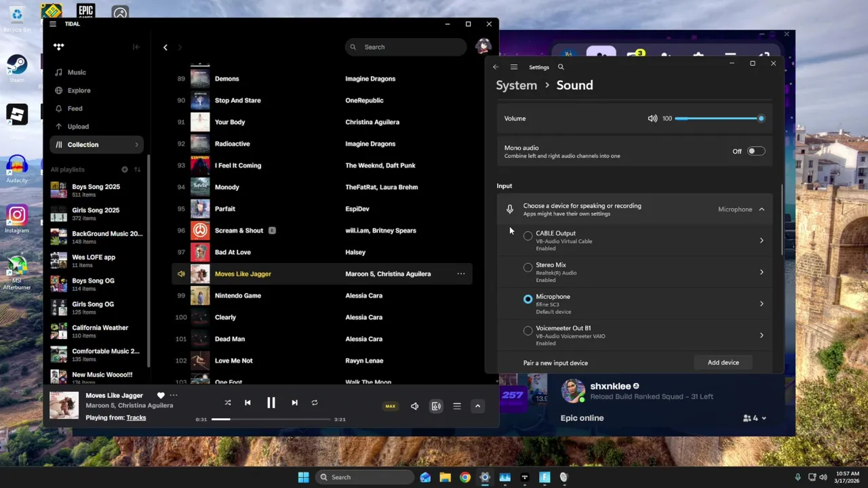This screenshot has width=868, height=488.
Task: Open the Windows Start menu
Action: (303, 477)
